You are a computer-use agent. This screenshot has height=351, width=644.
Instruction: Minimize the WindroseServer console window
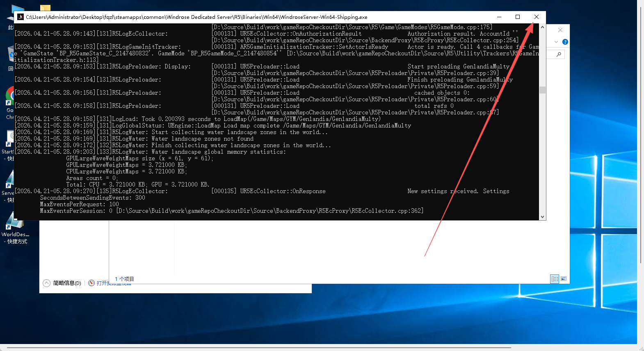499,17
